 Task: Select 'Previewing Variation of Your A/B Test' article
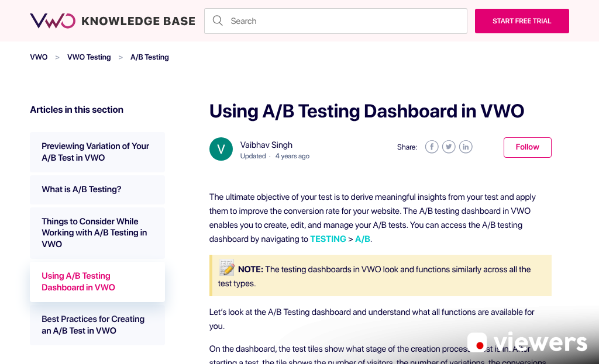pyautogui.click(x=95, y=152)
